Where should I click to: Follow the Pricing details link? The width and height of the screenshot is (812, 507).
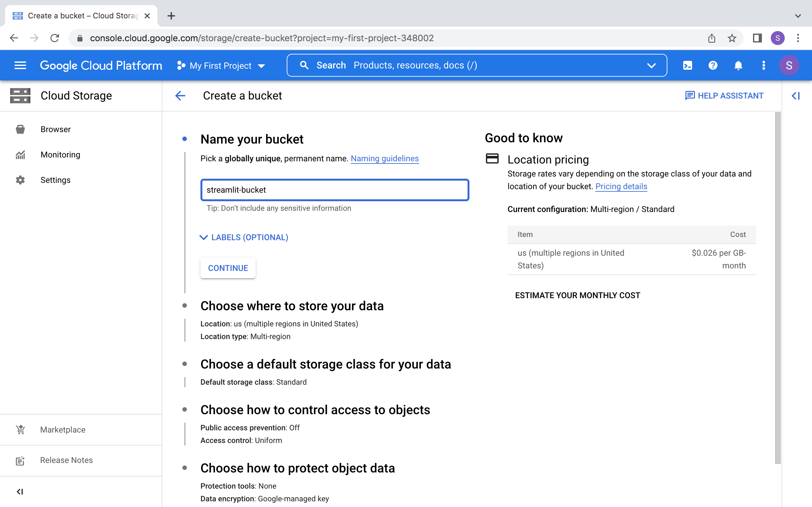(x=621, y=186)
